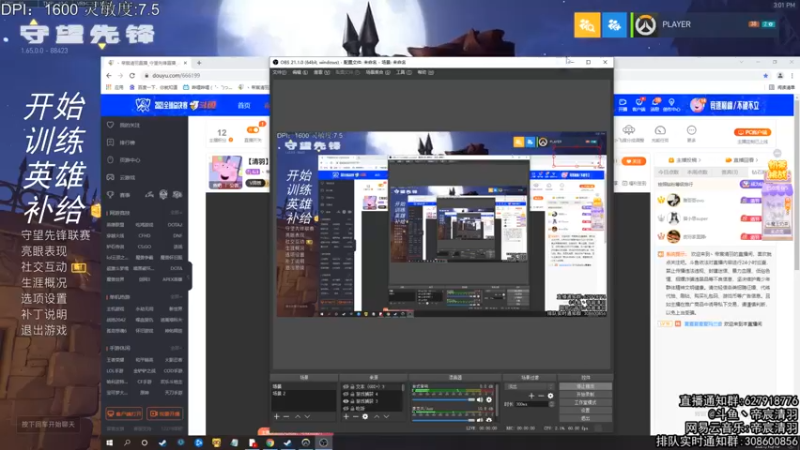Click 工作室模式 button in OBS controls
Screen dimensions: 800x450
coord(586,402)
